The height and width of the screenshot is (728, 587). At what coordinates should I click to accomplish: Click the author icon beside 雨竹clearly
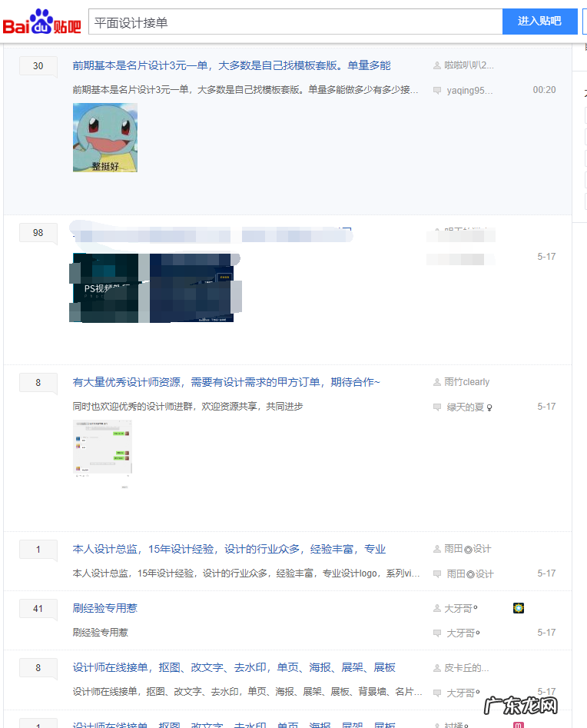point(437,382)
